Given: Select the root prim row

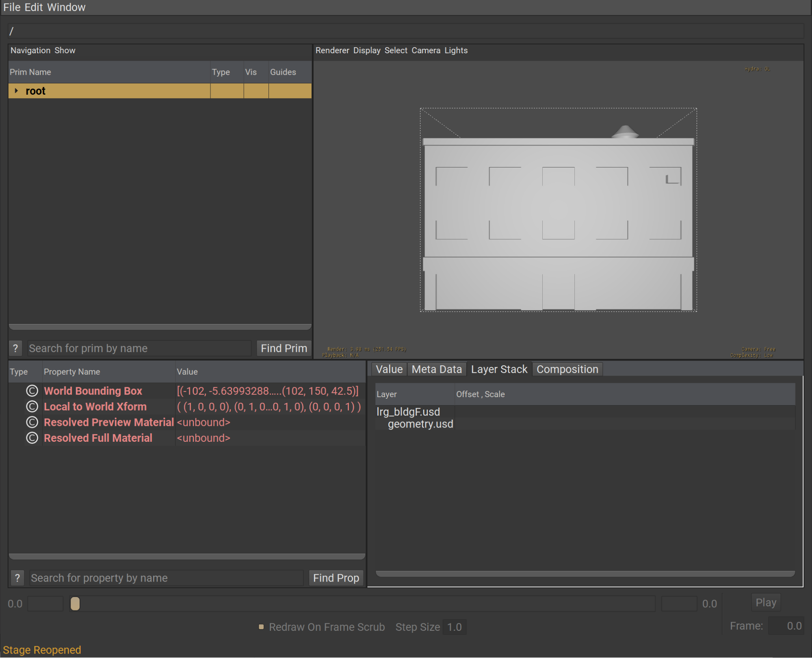Looking at the screenshot, I should click(160, 91).
